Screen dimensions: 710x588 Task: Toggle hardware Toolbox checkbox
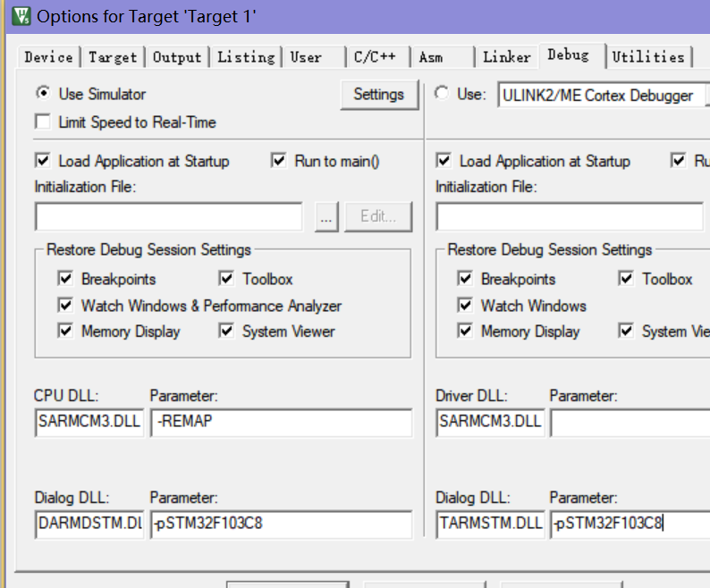tap(626, 279)
